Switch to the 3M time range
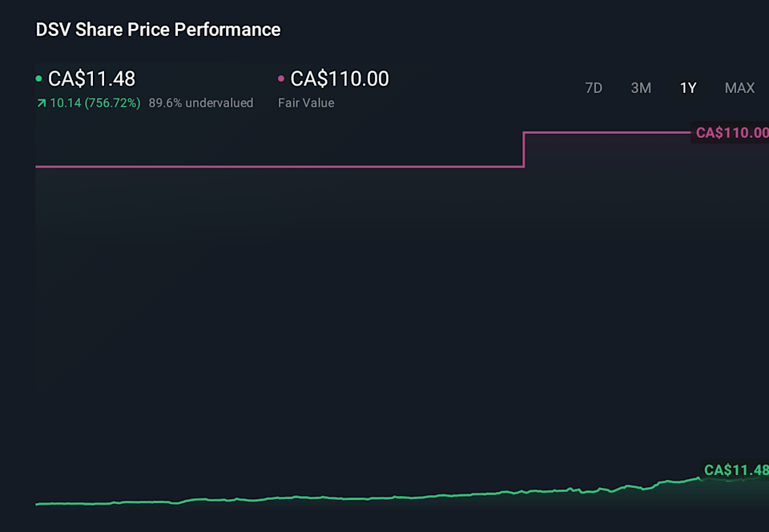Viewport: 769px width, 532px height. (x=641, y=88)
